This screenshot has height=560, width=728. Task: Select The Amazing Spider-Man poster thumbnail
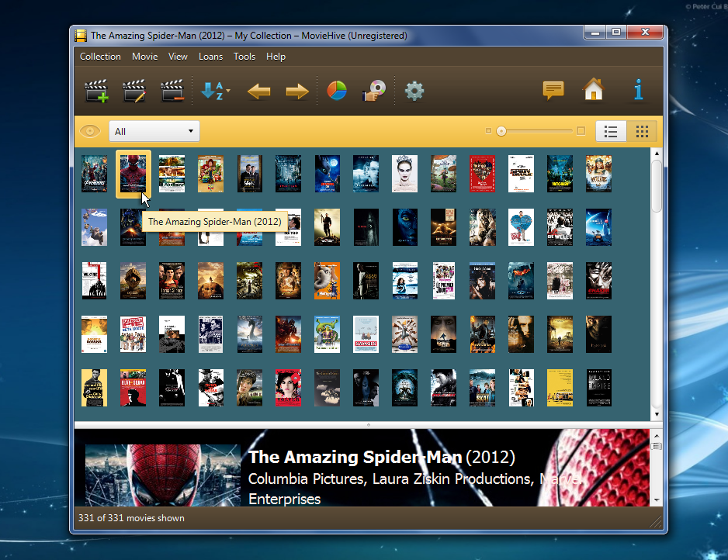click(133, 174)
